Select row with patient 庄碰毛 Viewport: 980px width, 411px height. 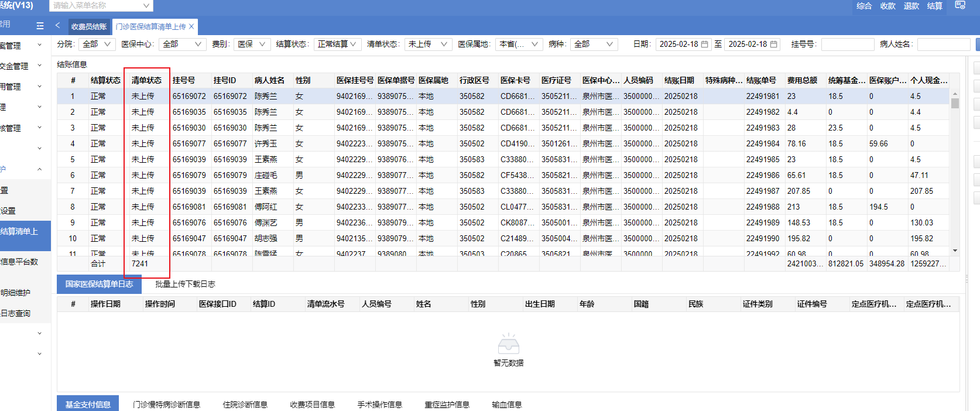click(x=503, y=175)
